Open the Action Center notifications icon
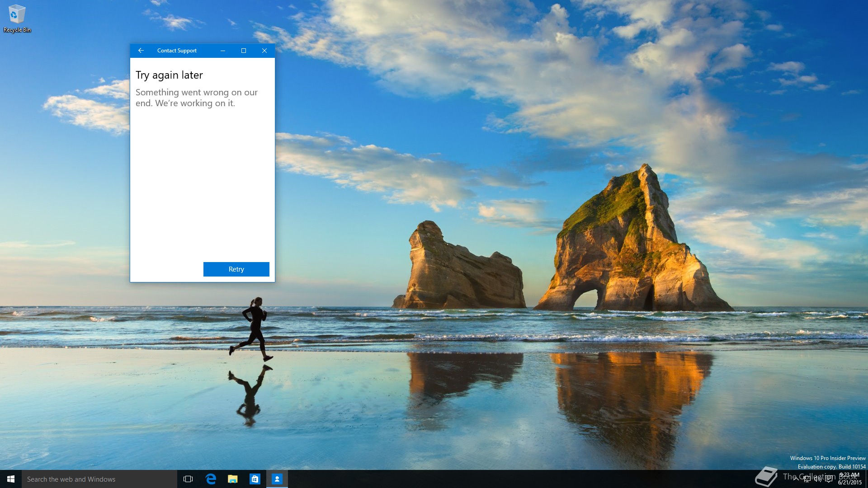 point(829,479)
